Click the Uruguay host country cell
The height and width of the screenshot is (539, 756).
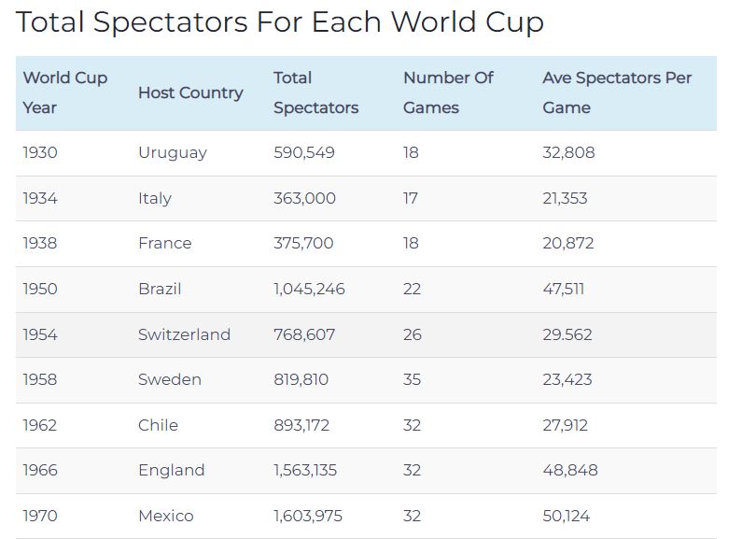[173, 152]
